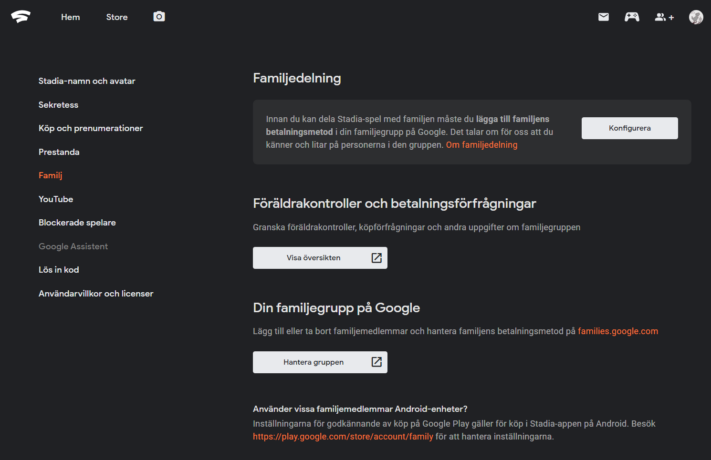Open the messages envelope icon
This screenshot has width=711, height=460.
click(x=603, y=17)
